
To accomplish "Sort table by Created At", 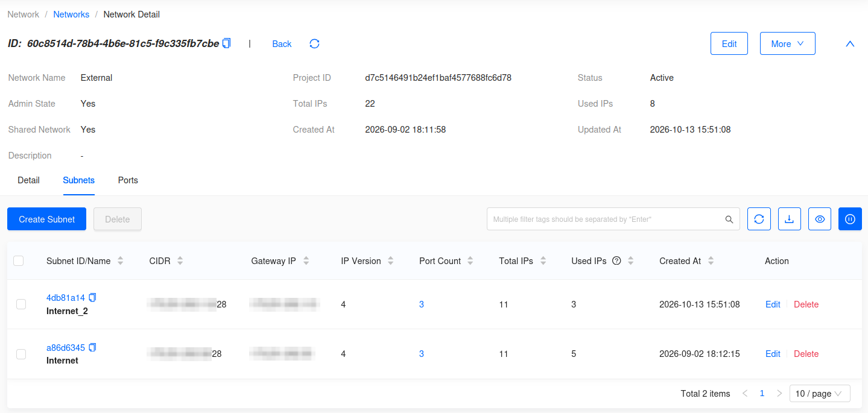I will pyautogui.click(x=711, y=261).
